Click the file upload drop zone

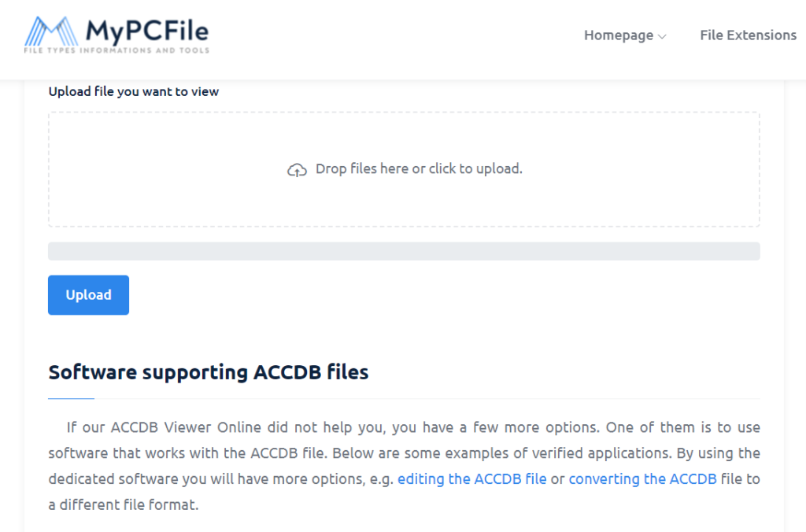point(404,168)
